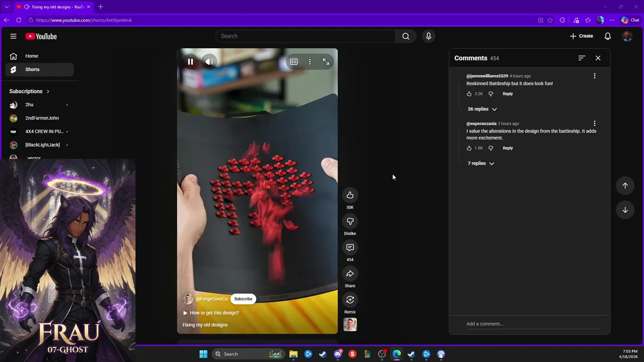Select Home in the sidebar
This screenshot has width=644, height=362.
pyautogui.click(x=40, y=56)
